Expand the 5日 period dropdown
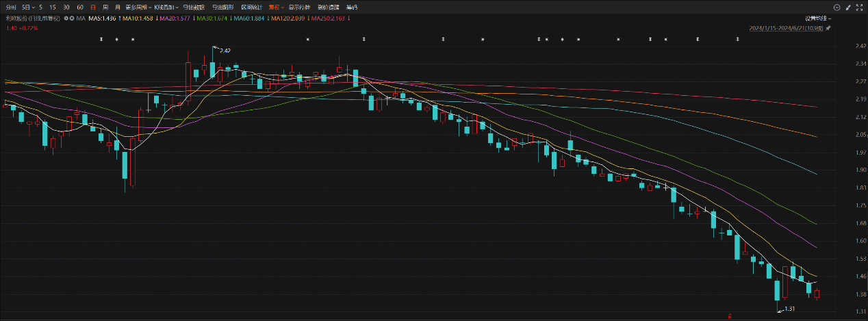The width and height of the screenshot is (868, 321). [28, 7]
